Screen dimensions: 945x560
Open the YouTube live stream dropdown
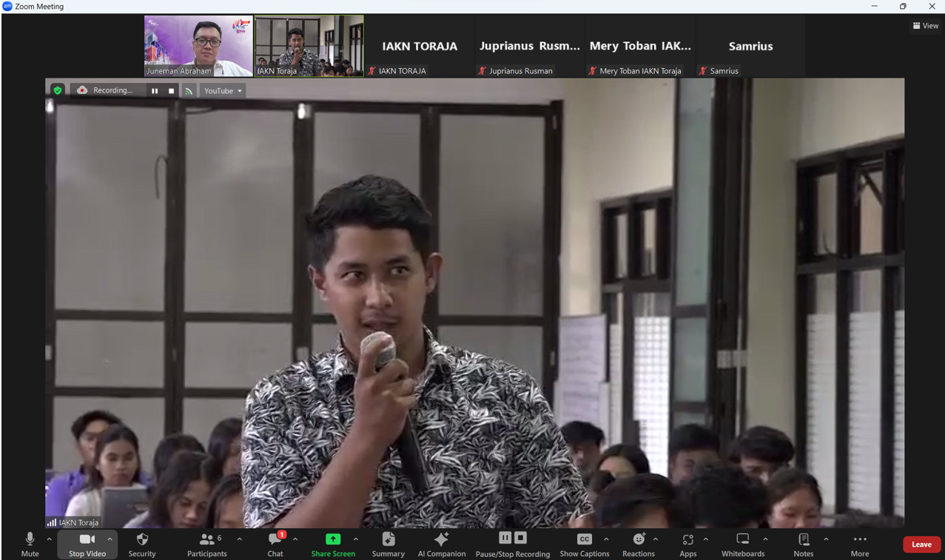(223, 91)
